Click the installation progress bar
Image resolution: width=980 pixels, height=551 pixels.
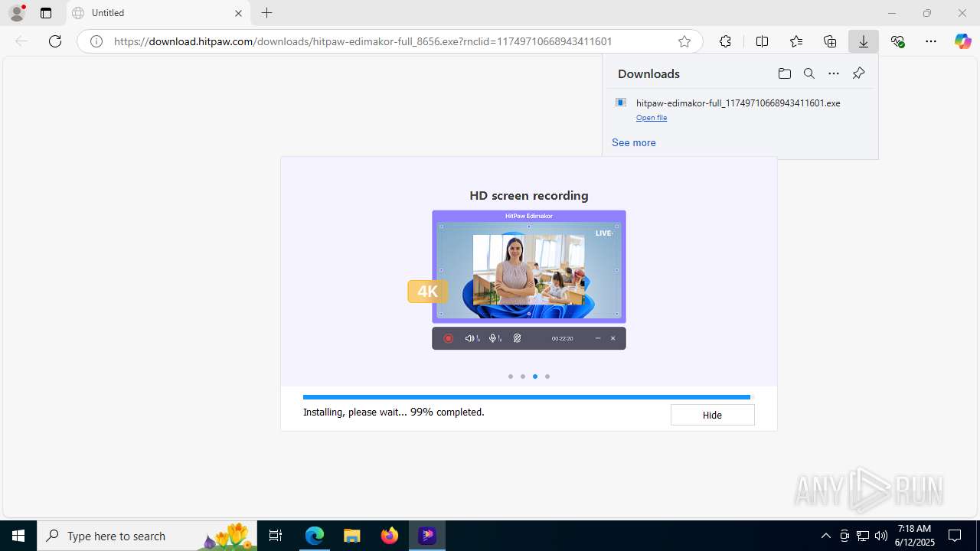[527, 397]
